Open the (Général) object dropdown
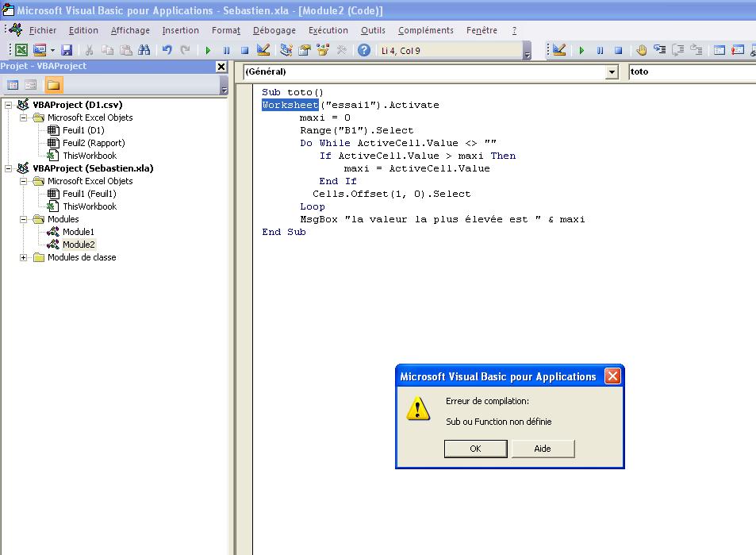The width and height of the screenshot is (756, 555). (x=612, y=72)
